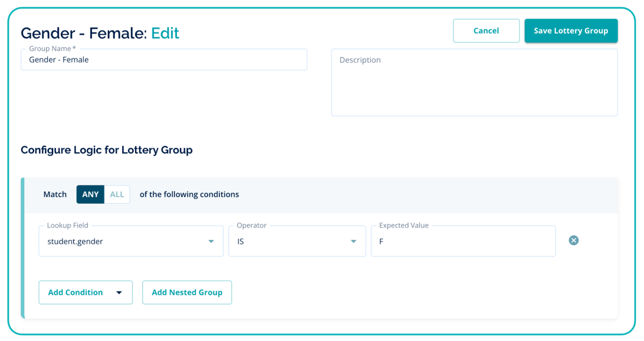Image resolution: width=644 pixels, height=341 pixels.
Task: Click the 'Match' label text
Action: 55,194
